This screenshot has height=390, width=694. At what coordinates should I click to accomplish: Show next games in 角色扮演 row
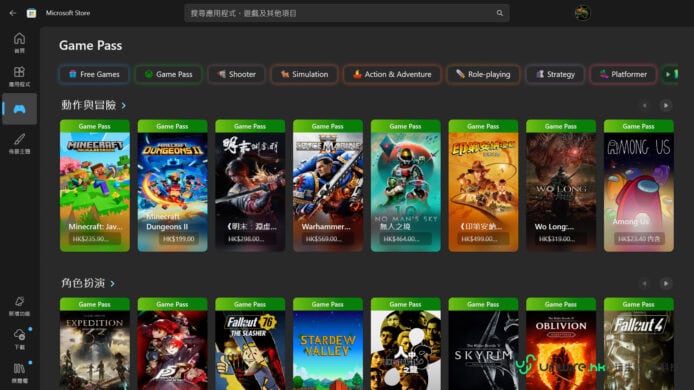[666, 283]
